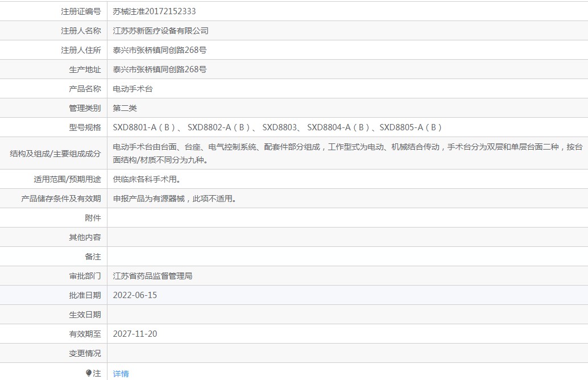588x380 pixels.
Task: Select intended use text 供临床各科手术用
Action: 147,179
